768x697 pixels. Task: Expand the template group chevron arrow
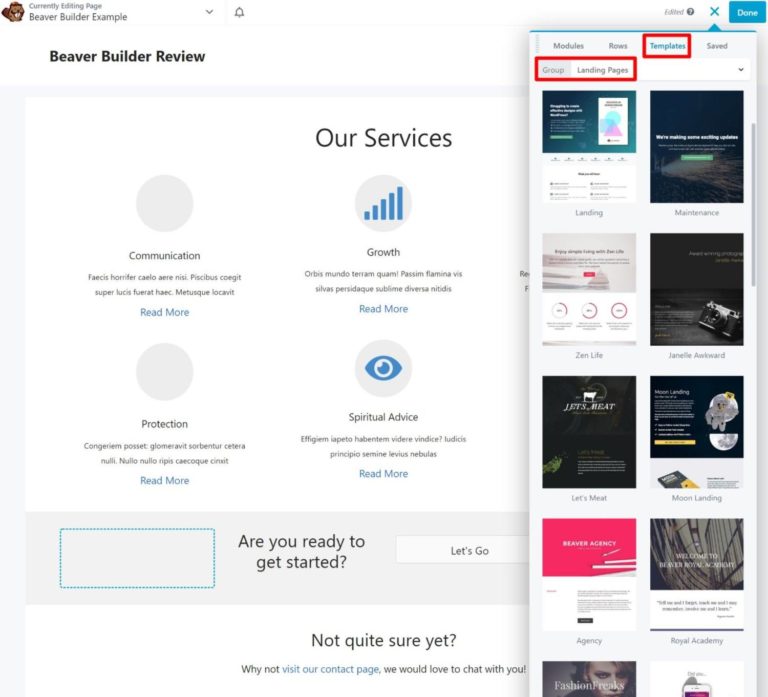click(741, 70)
